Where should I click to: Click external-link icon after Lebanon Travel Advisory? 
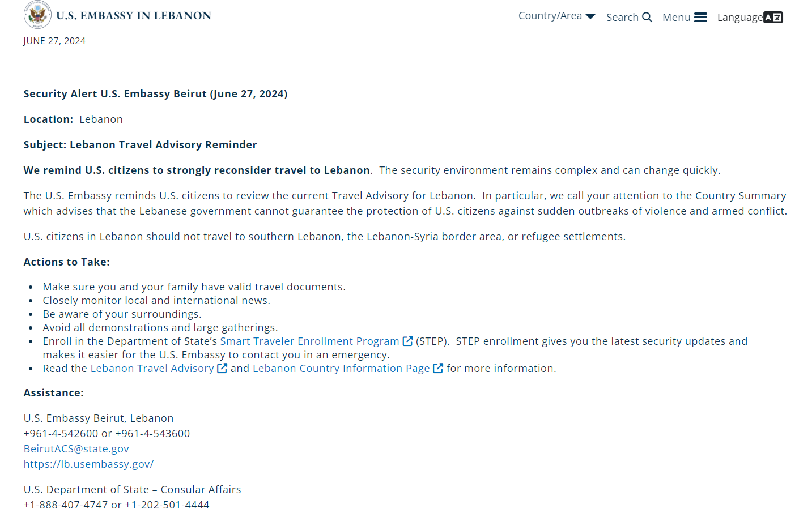tap(222, 368)
